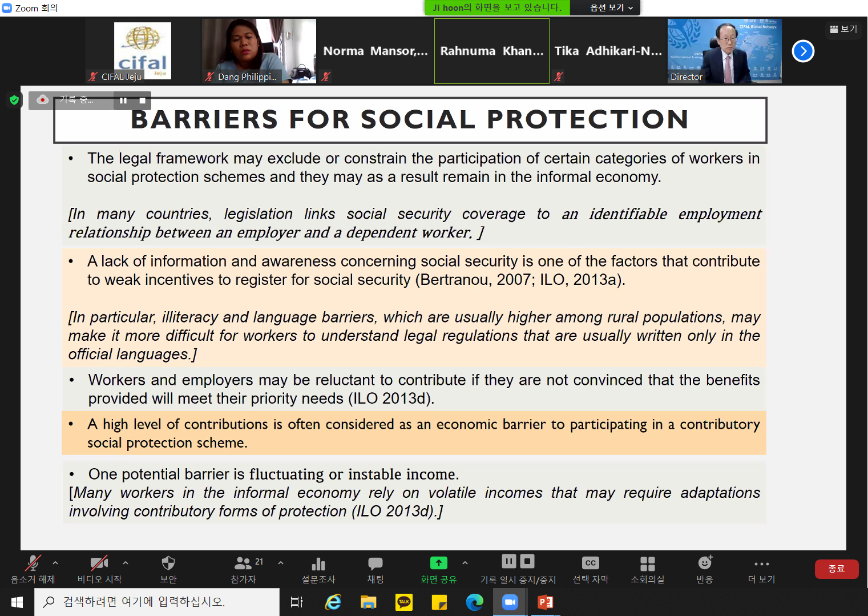Click the BARRIERS FOR SOCIAL PROTECTION title
The height and width of the screenshot is (616, 868).
(x=410, y=119)
